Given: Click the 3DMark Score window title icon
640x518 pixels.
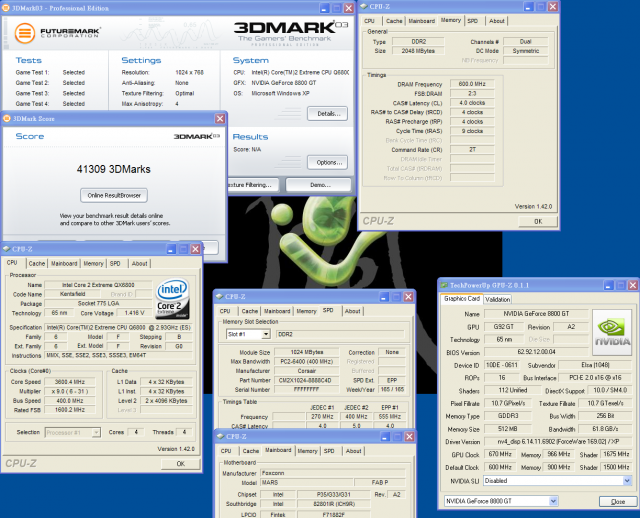Looking at the screenshot, I should pos(7,118).
